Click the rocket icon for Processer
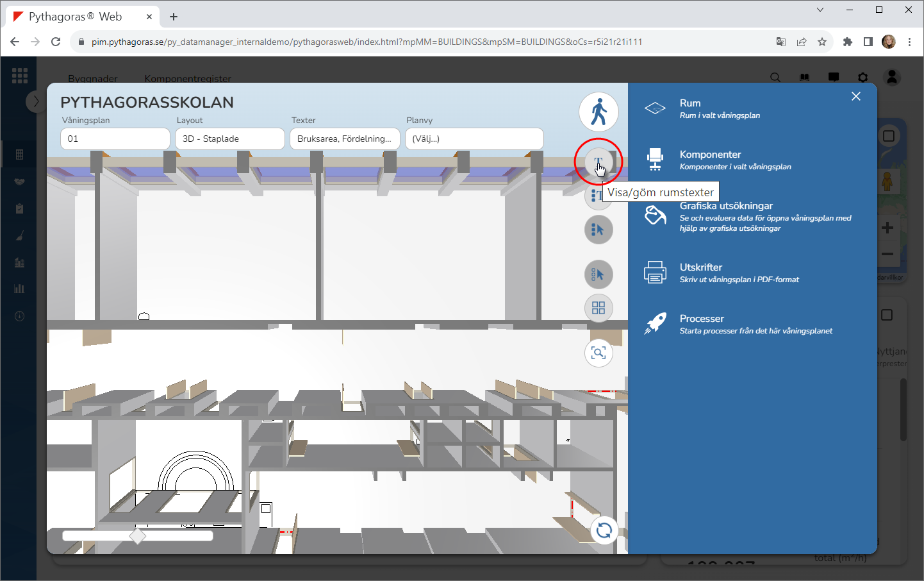924x581 pixels. point(655,324)
